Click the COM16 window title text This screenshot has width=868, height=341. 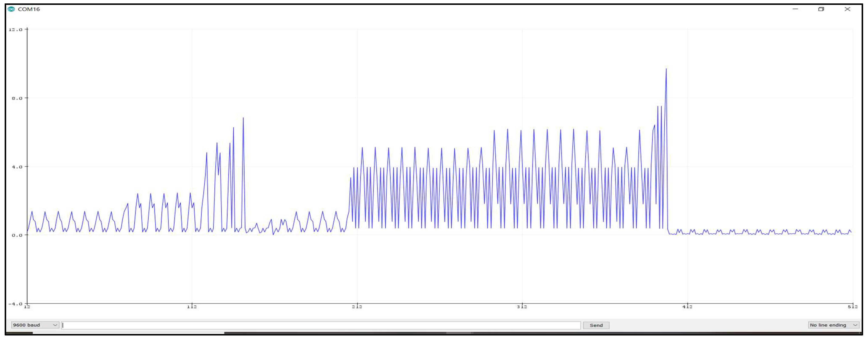tap(29, 9)
